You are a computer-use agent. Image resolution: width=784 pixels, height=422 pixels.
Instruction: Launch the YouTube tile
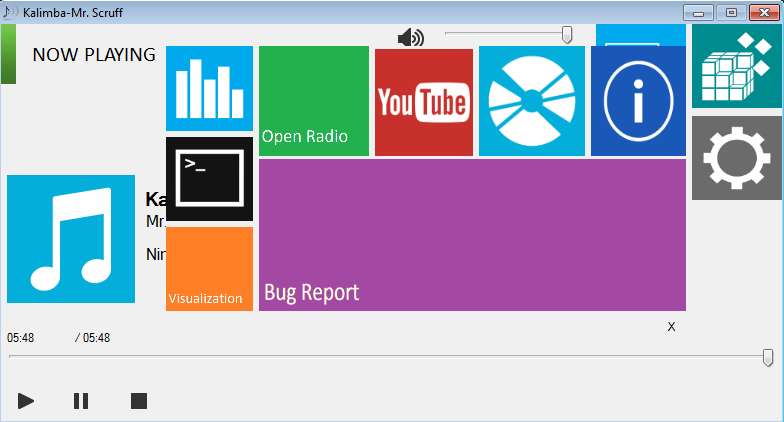[x=424, y=102]
